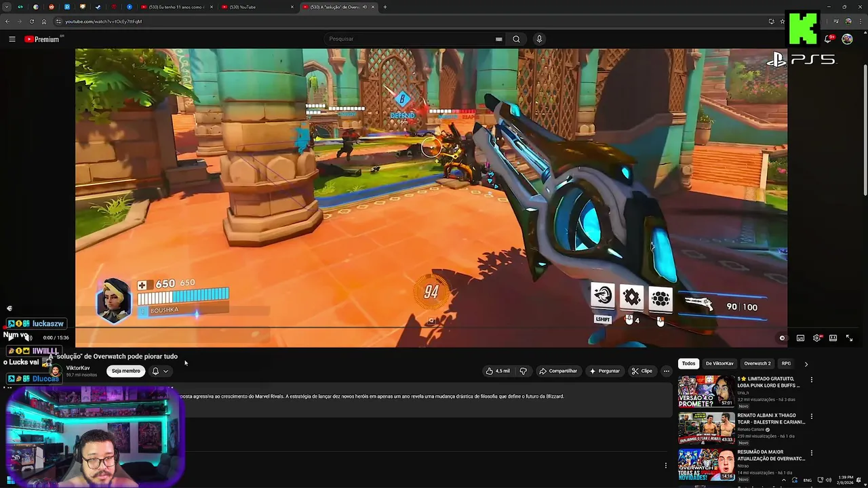
Task: Dislike the video with the thumbs-down
Action: [523, 371]
